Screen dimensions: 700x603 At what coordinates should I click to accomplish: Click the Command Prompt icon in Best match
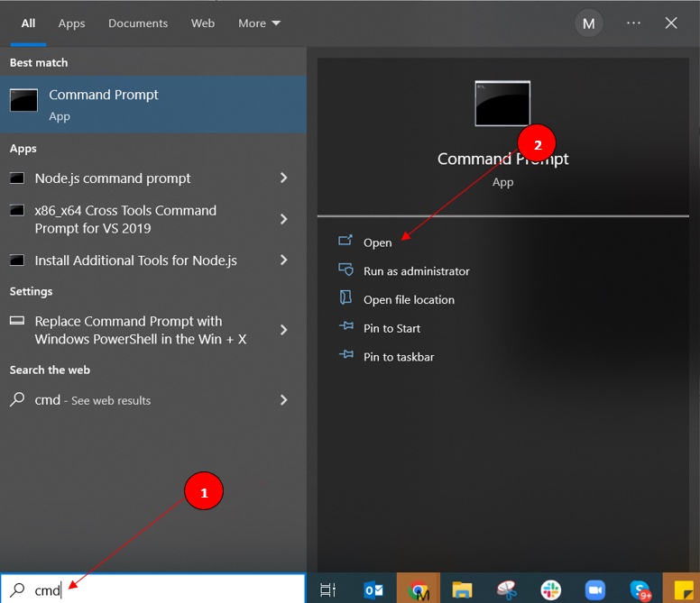(x=23, y=100)
